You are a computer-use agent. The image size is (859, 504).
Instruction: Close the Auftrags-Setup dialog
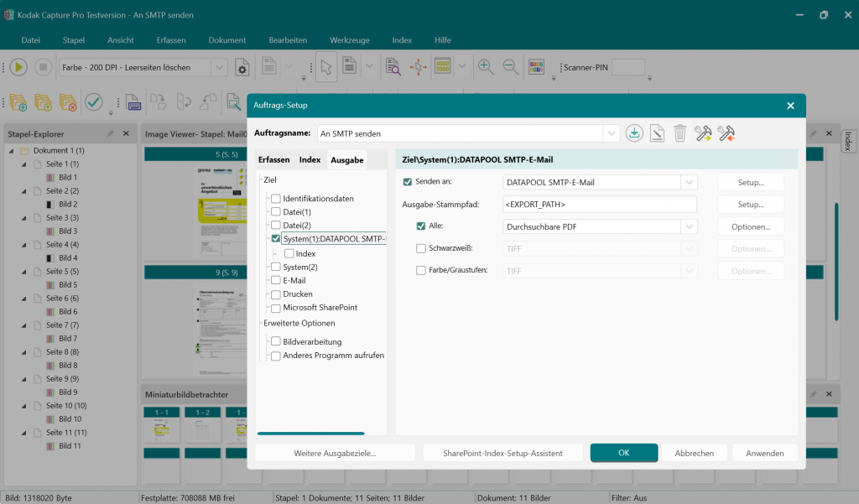point(790,106)
